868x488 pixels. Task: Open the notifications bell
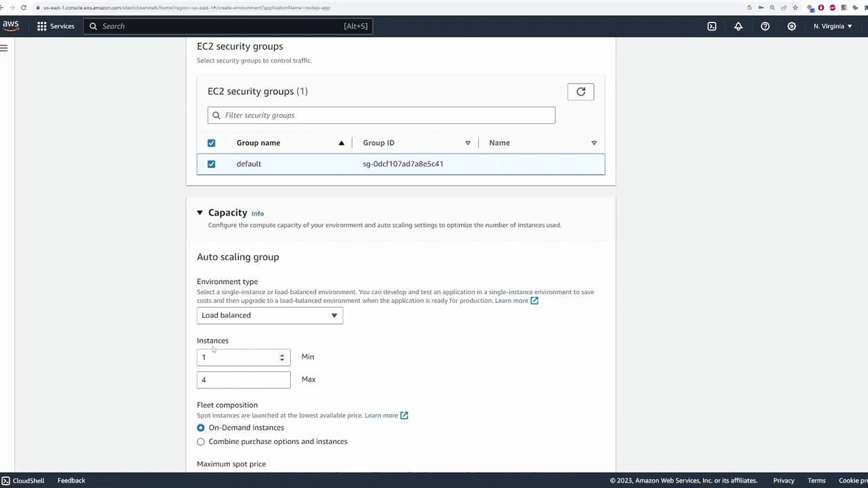738,26
